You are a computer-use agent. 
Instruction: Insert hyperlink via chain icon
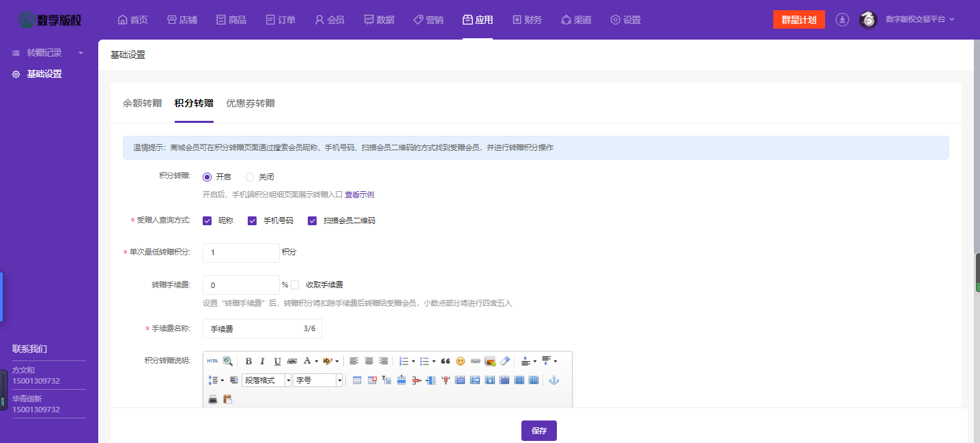475,361
